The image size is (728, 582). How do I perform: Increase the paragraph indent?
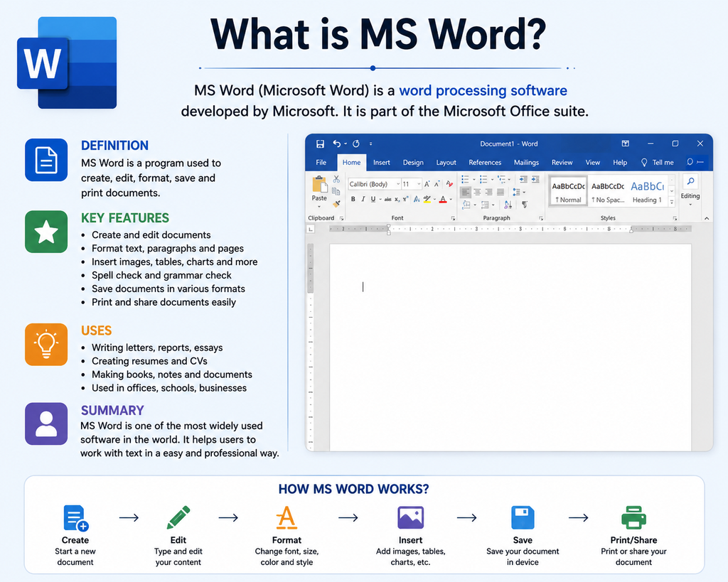coord(535,179)
